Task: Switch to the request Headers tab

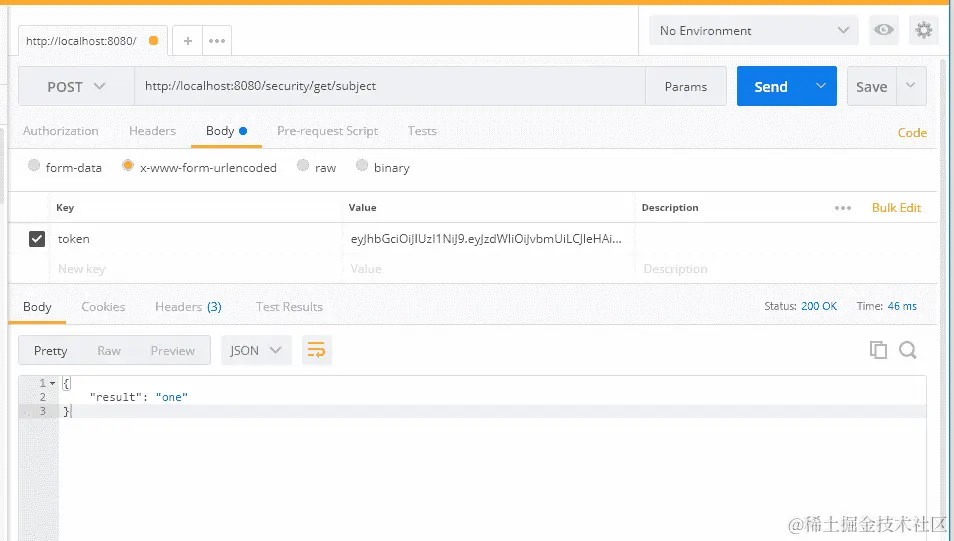Action: [152, 131]
